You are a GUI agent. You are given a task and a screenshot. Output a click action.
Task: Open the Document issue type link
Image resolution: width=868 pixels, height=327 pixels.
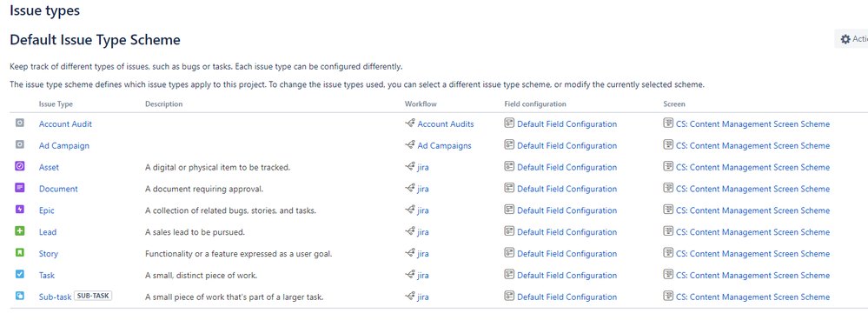(x=58, y=189)
